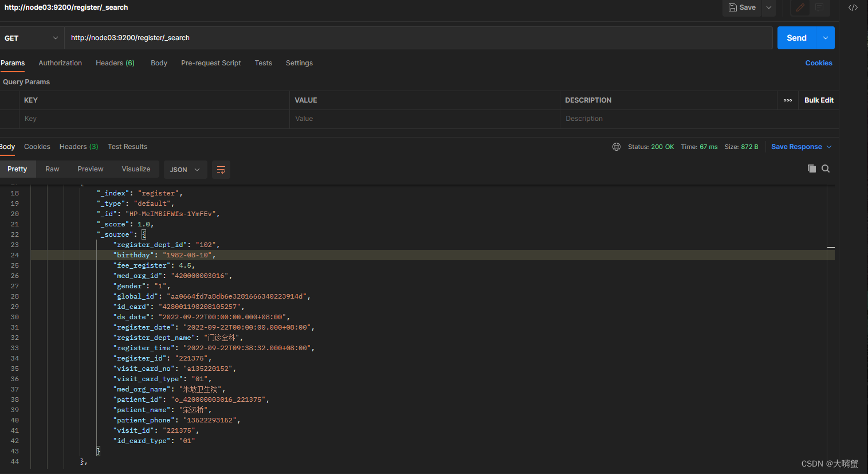Open the comments icon beside the pencil

[819, 7]
